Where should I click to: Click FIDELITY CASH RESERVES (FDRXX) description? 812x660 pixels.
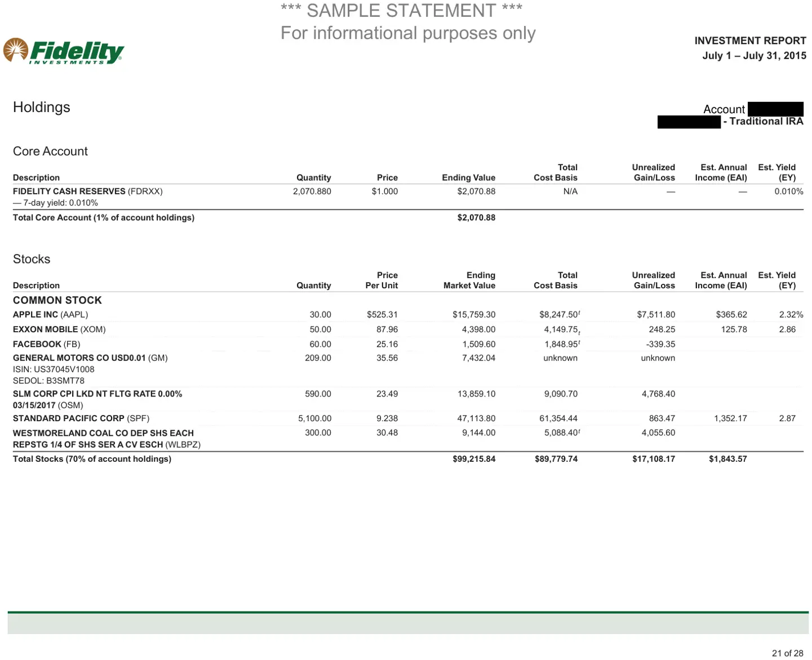pyautogui.click(x=88, y=191)
